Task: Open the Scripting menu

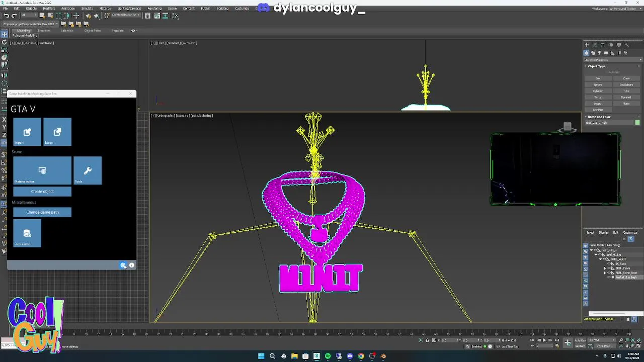Action: point(222,9)
